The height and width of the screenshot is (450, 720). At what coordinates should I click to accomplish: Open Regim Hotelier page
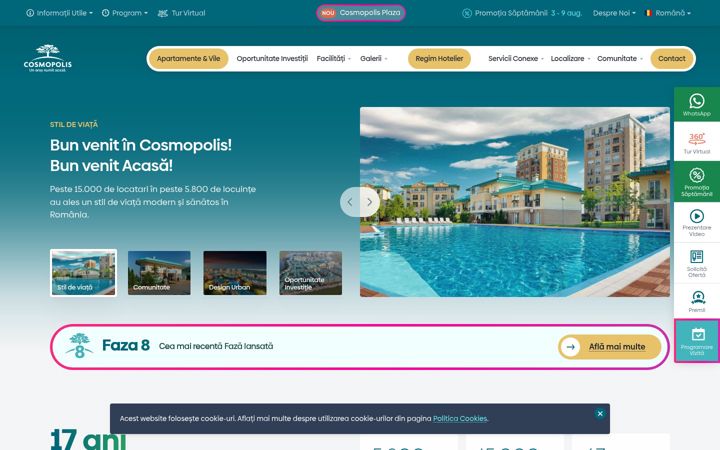(x=439, y=58)
